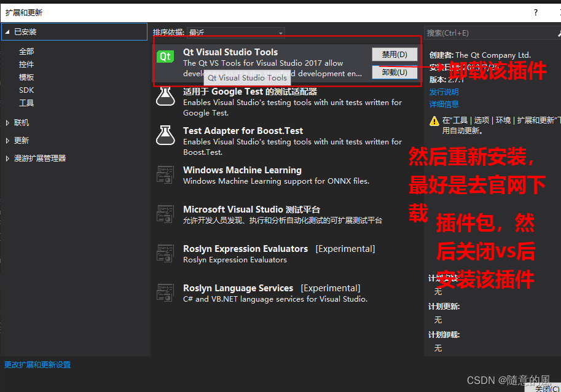Click the Boost.Test adapter flask icon
The height and width of the screenshot is (392, 561).
pos(165,135)
